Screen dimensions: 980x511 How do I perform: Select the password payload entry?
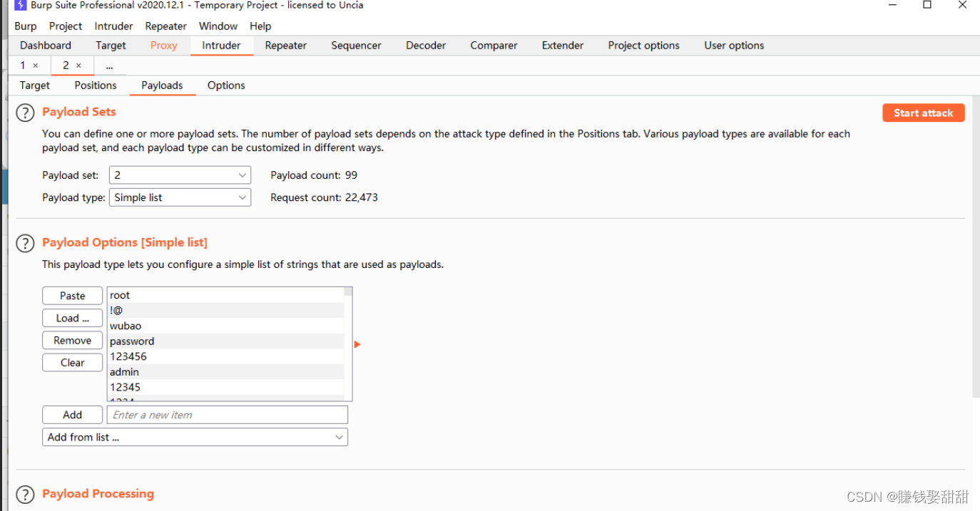click(225, 341)
